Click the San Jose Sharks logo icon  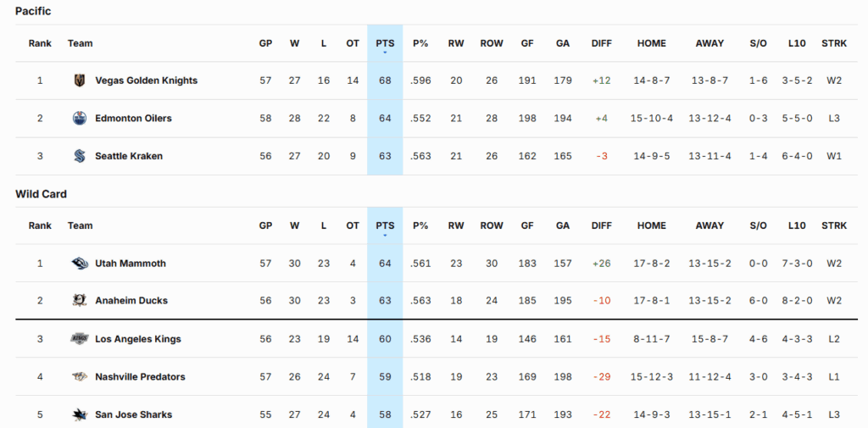coord(80,414)
